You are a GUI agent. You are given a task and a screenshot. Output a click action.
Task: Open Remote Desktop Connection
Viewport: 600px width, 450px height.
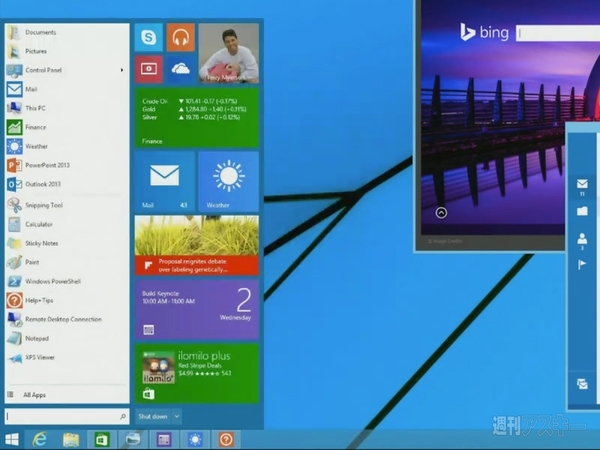click(67, 319)
